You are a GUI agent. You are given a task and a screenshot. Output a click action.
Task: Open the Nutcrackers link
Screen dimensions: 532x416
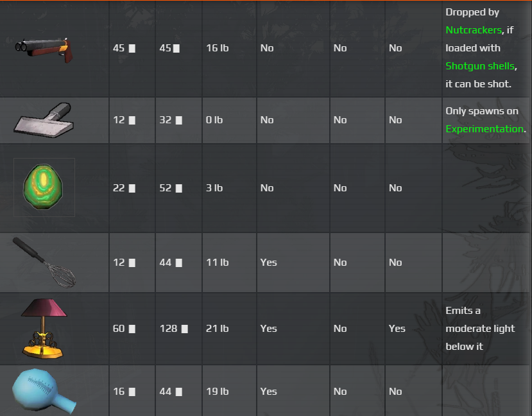point(473,30)
